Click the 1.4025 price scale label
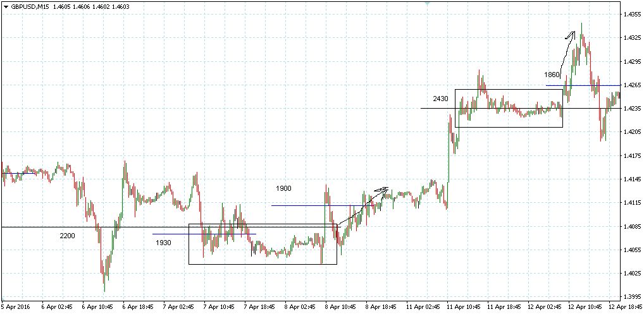This screenshot has width=644, height=314. pyautogui.click(x=632, y=274)
